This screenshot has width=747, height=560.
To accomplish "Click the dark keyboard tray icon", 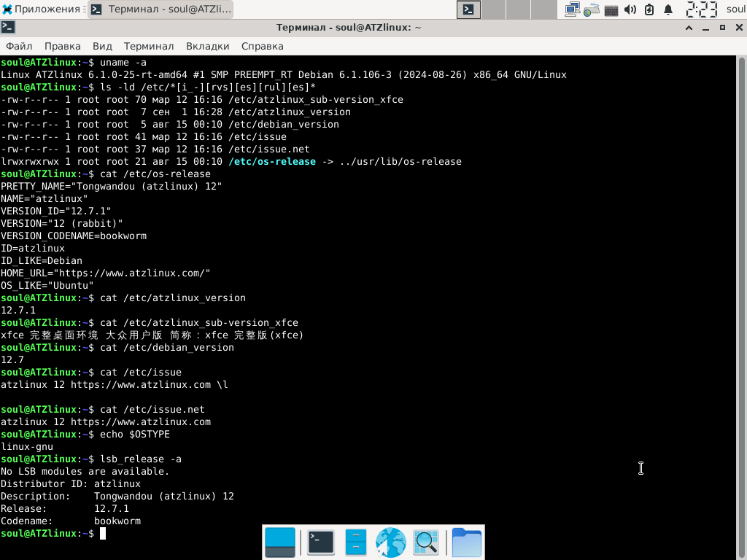I will click(x=611, y=10).
